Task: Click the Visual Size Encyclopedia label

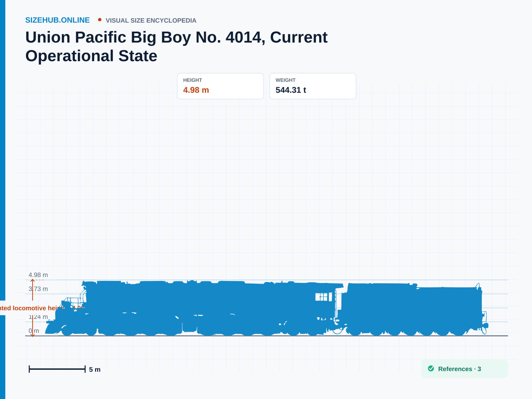Action: 151,21
